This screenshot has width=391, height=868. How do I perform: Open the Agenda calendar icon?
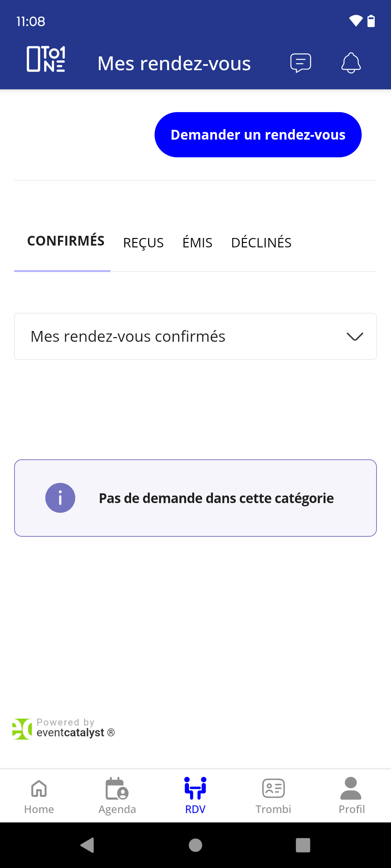(x=117, y=788)
